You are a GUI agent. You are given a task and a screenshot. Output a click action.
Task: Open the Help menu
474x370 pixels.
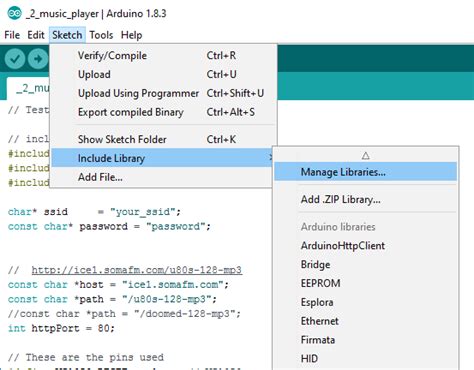point(131,35)
